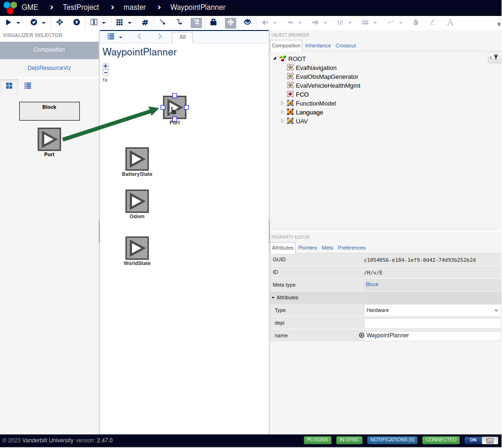Screen dimensions: 502x448
Task: Open the Inheritance tab
Action: click(x=318, y=46)
